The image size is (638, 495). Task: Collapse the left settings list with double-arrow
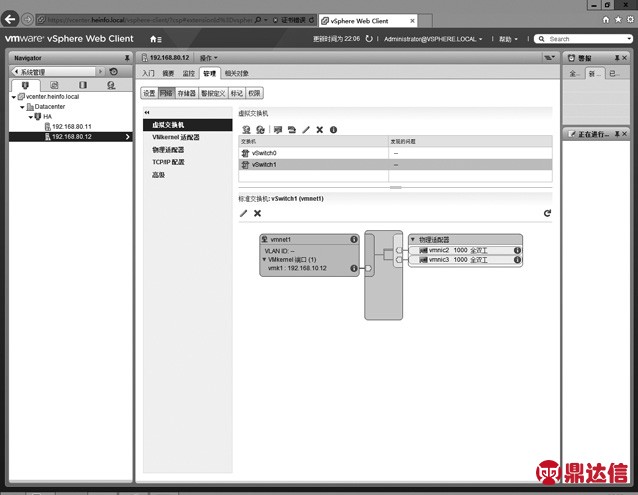(147, 112)
